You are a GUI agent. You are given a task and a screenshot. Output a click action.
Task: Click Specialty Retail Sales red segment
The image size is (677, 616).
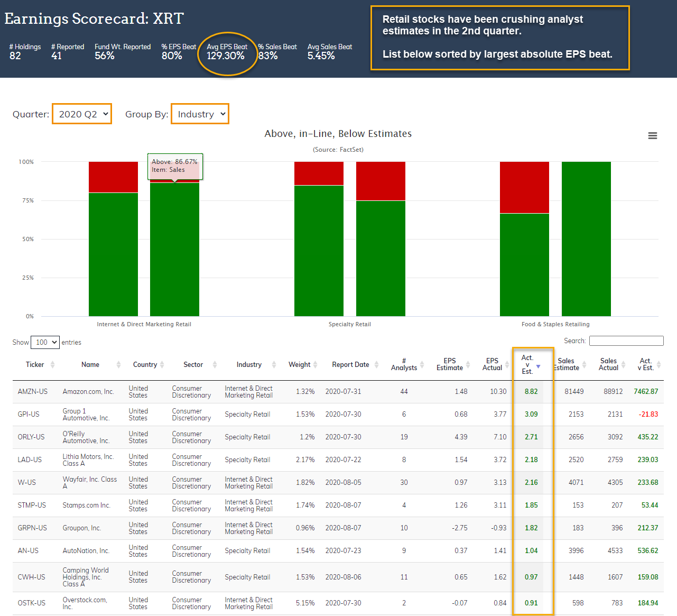(381, 181)
